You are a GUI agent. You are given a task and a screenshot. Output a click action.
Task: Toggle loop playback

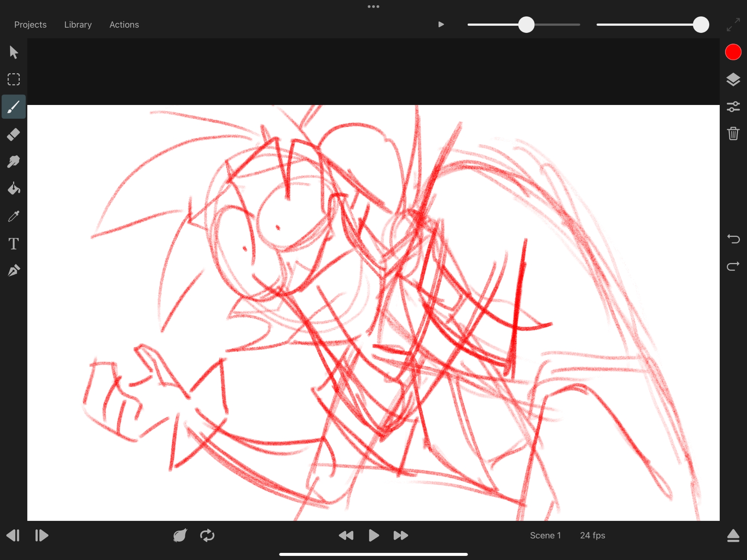[x=207, y=535]
